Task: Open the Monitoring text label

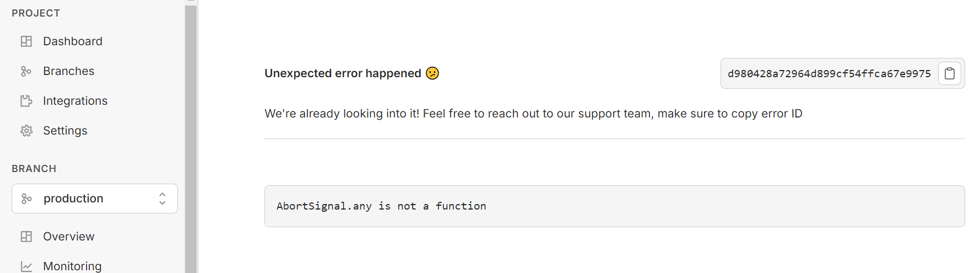Action: click(73, 266)
